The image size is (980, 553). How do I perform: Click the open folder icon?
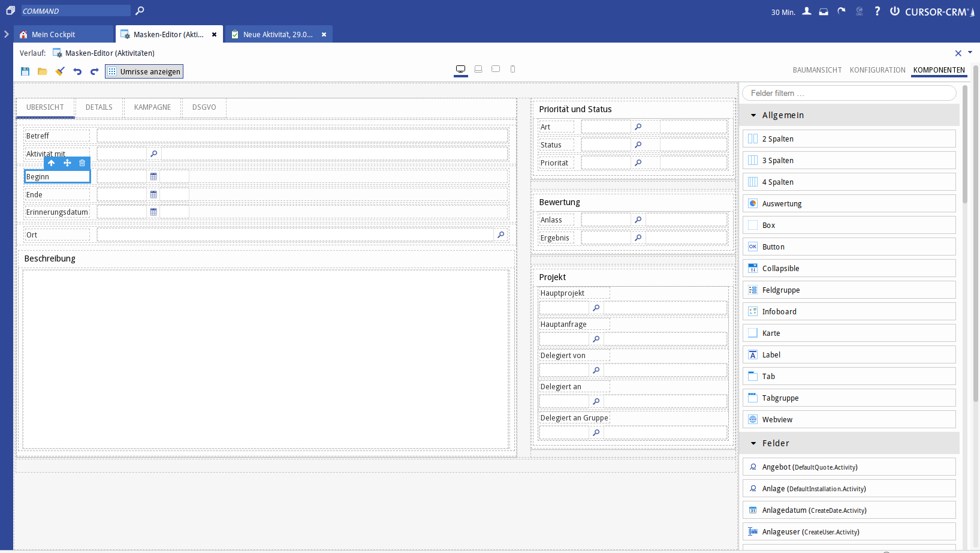(x=43, y=71)
